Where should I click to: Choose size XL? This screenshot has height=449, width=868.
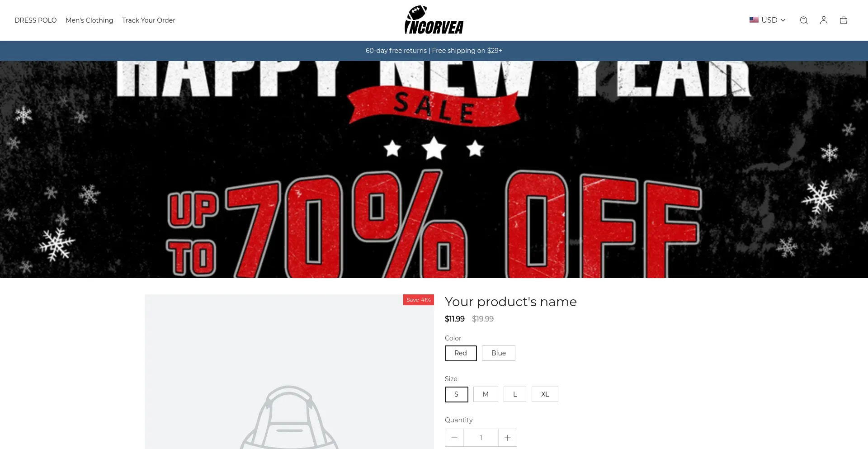pyautogui.click(x=545, y=394)
